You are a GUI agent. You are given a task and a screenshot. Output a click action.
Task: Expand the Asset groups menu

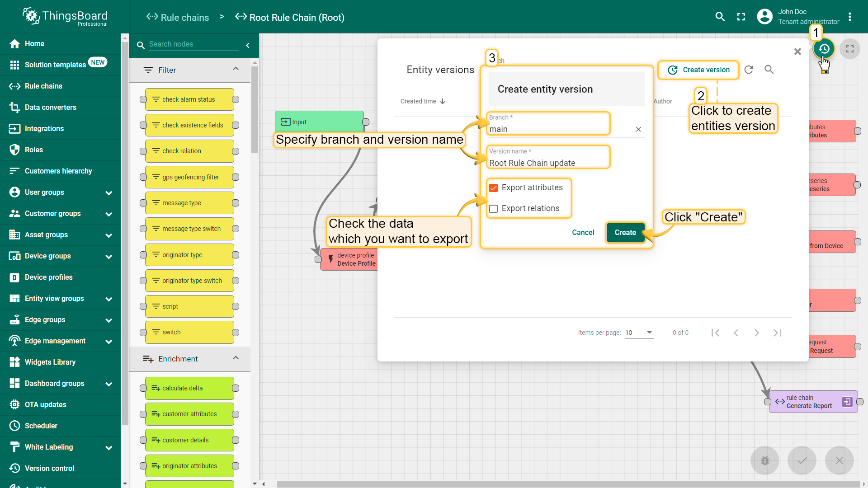coord(109,235)
